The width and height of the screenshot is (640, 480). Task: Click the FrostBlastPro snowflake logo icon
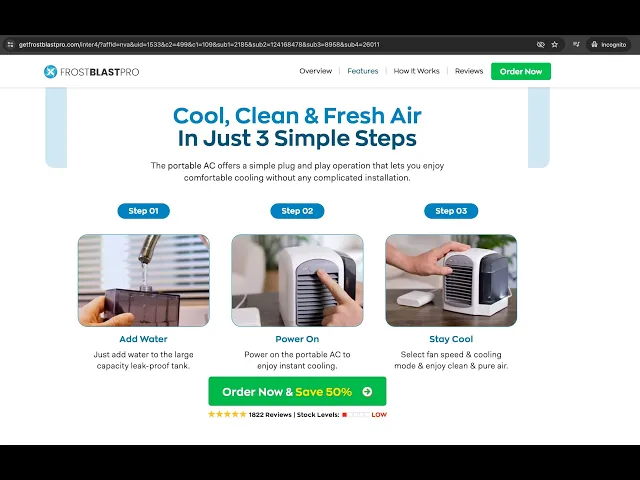(50, 71)
